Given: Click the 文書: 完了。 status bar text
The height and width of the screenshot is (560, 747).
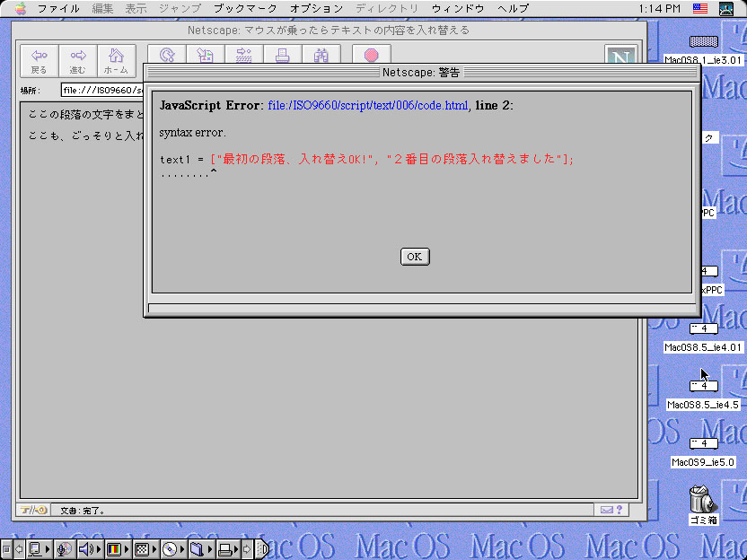Looking at the screenshot, I should pyautogui.click(x=82, y=511).
